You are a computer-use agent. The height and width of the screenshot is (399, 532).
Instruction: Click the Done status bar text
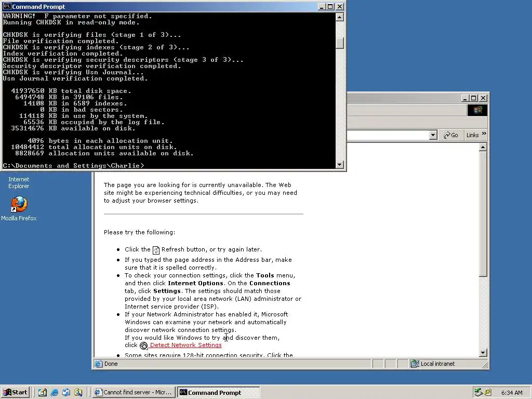pos(111,364)
